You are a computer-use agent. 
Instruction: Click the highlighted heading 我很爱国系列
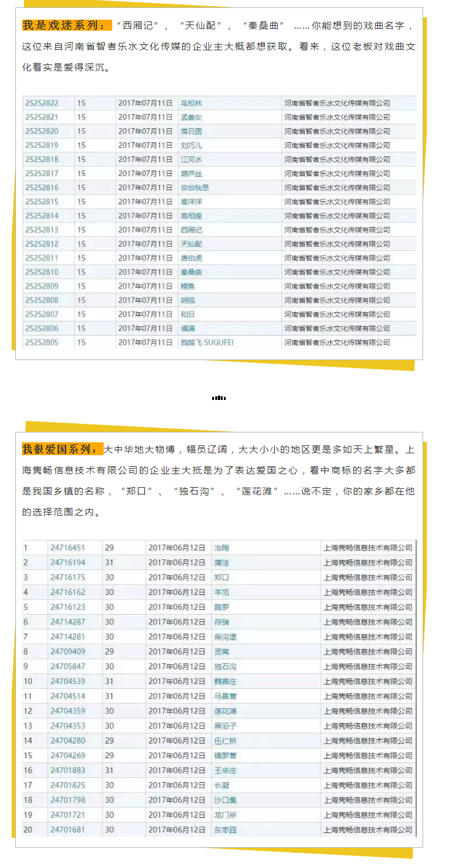tap(63, 449)
